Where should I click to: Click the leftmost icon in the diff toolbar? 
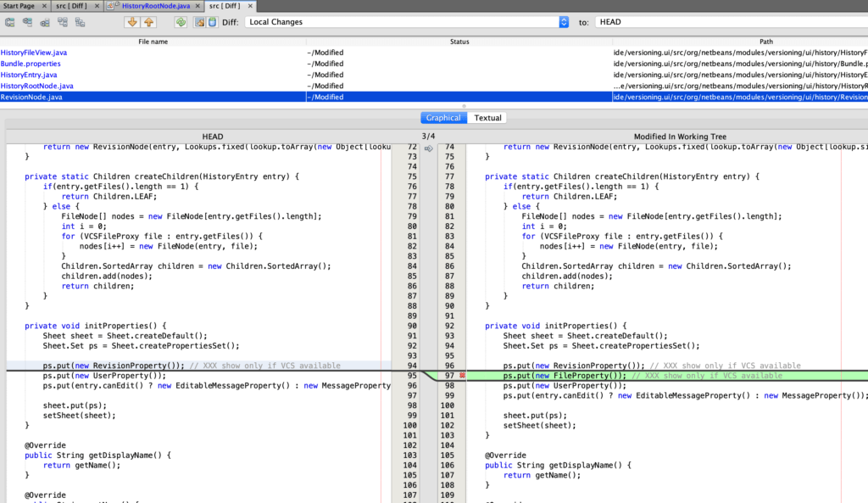[8, 22]
